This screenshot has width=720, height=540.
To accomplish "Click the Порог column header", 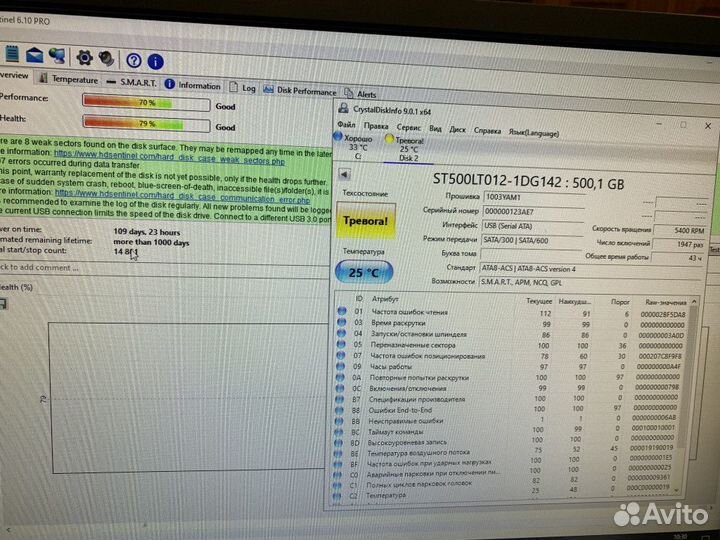I will point(620,302).
